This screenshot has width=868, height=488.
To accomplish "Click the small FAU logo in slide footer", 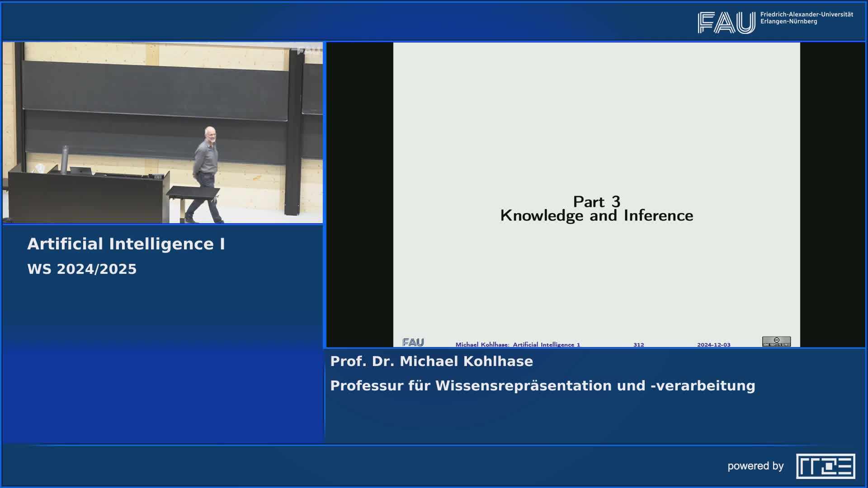I will (x=413, y=343).
